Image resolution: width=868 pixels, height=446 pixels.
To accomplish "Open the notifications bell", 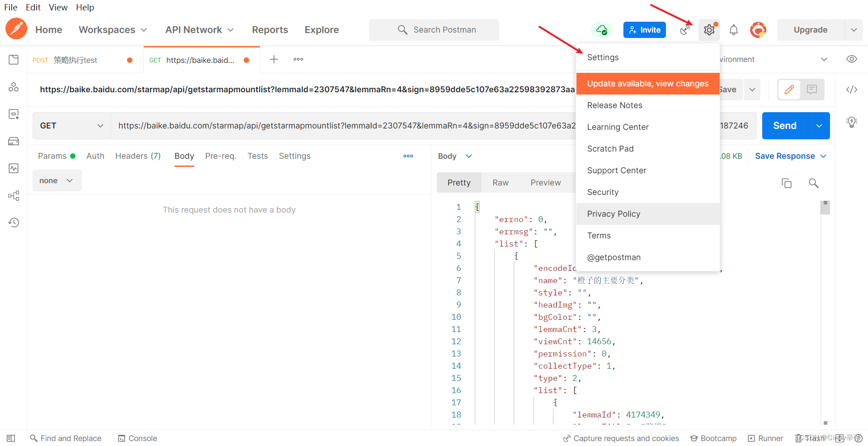I will pyautogui.click(x=733, y=30).
